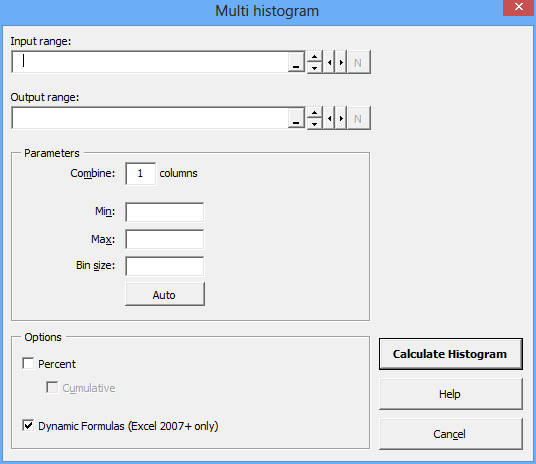This screenshot has height=464, width=536.
Task: Click the Input range right arrow
Action: (x=341, y=62)
